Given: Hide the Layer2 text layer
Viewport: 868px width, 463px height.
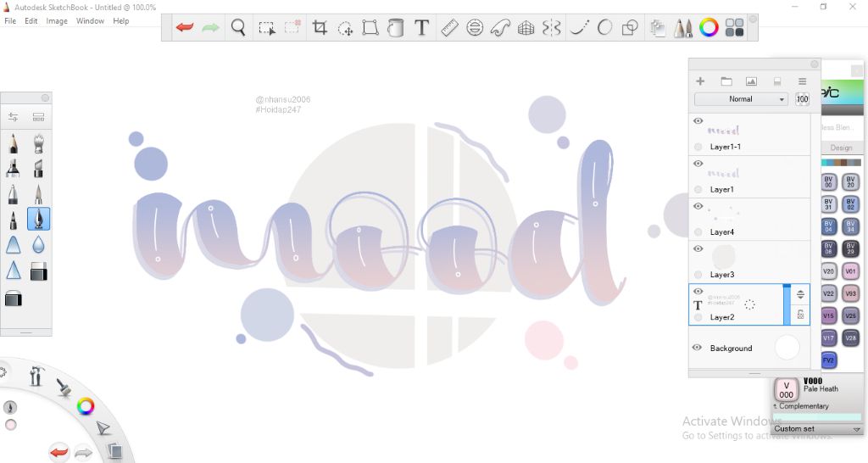Looking at the screenshot, I should point(698,292).
